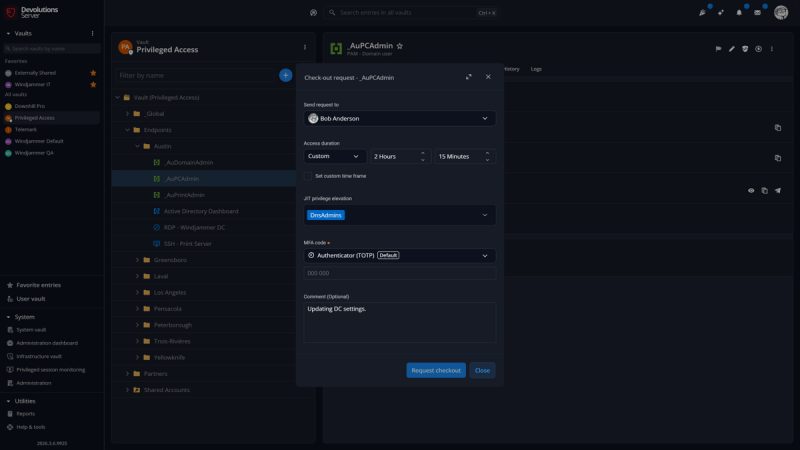Open the entry header three-dot menu
The image size is (800, 450).
pyautogui.click(x=771, y=49)
